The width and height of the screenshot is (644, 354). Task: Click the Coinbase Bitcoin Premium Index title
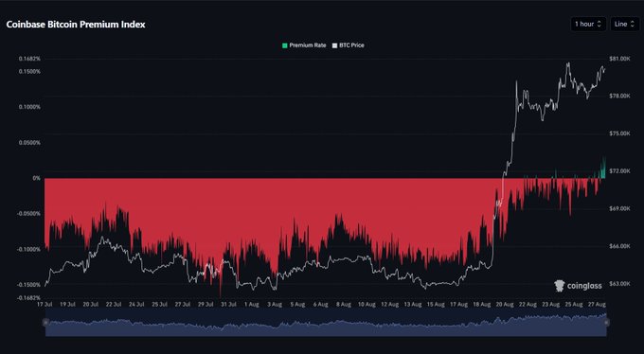pos(76,25)
